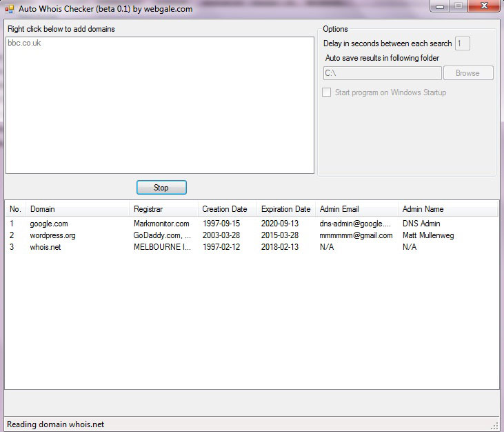Click expiration date 2018-02-13

280,247
